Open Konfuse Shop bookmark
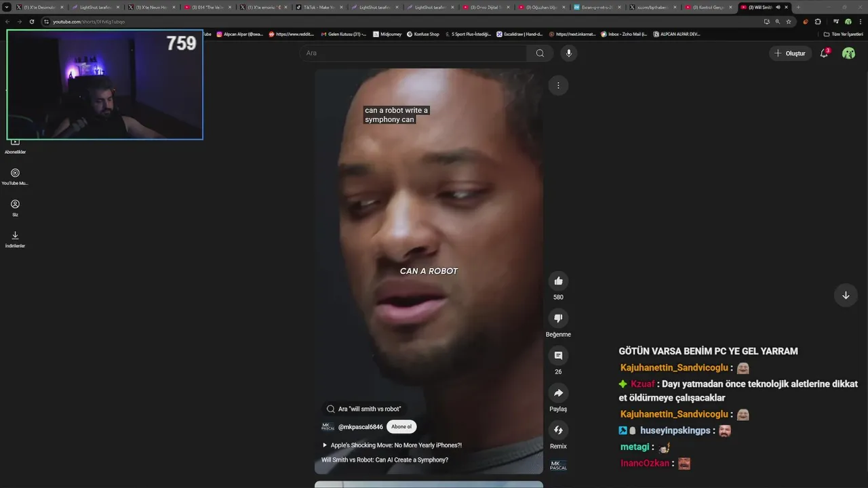This screenshot has width=868, height=488. pos(423,34)
